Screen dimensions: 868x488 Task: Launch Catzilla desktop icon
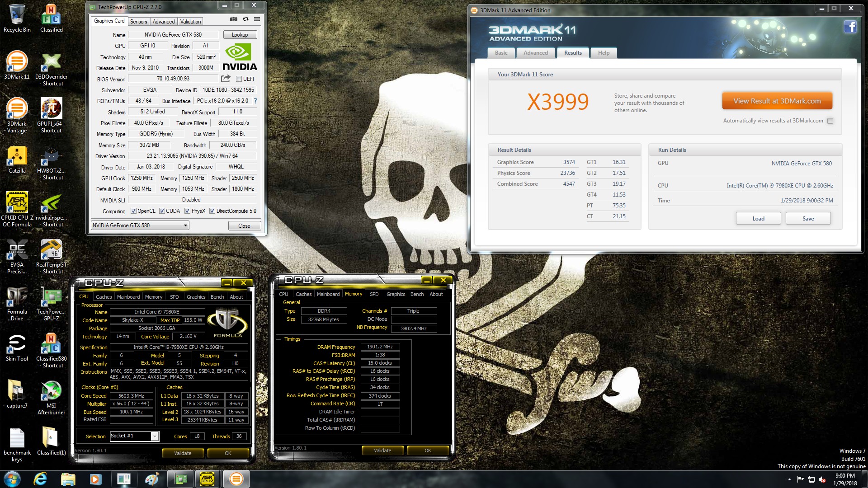[17, 160]
